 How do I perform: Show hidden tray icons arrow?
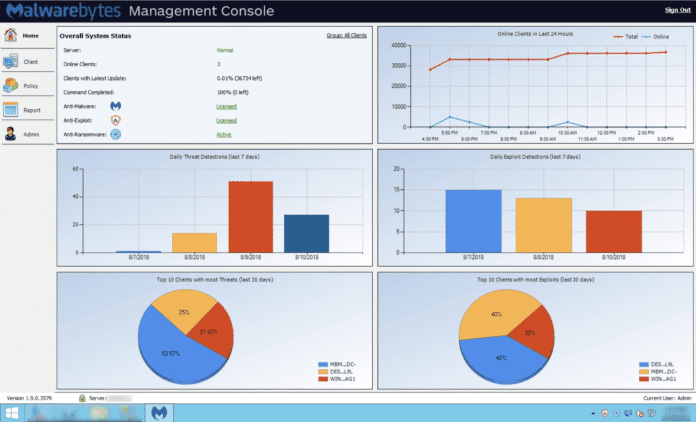593,413
